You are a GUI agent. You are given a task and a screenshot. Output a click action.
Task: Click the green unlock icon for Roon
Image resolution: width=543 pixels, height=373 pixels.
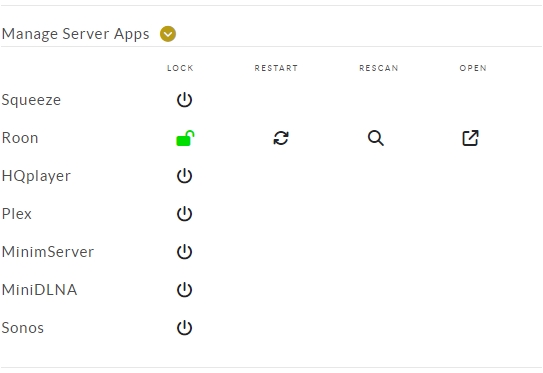pyautogui.click(x=185, y=138)
